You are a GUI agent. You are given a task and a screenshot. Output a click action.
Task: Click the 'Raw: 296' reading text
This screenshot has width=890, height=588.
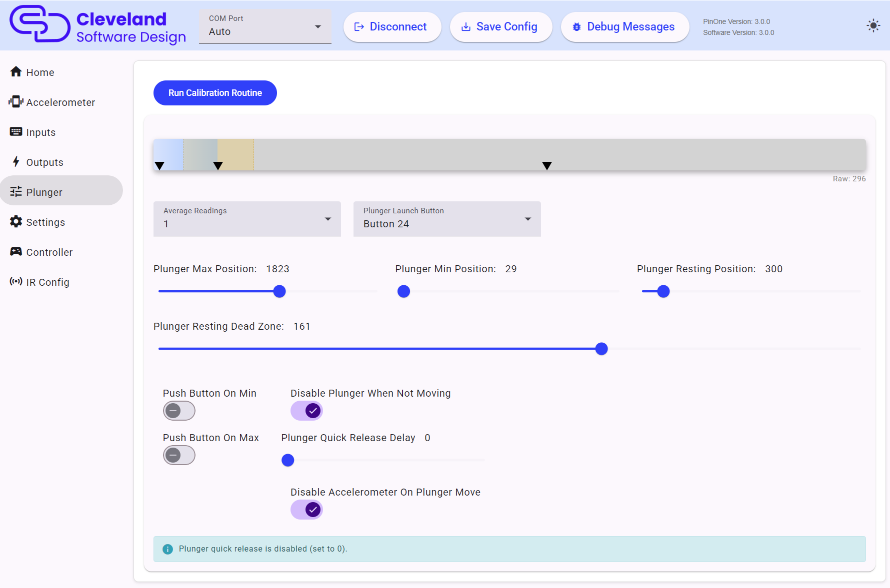pos(849,179)
